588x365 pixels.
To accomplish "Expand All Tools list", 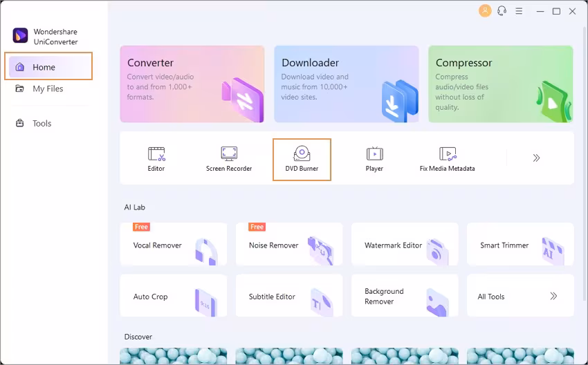I will click(520, 295).
